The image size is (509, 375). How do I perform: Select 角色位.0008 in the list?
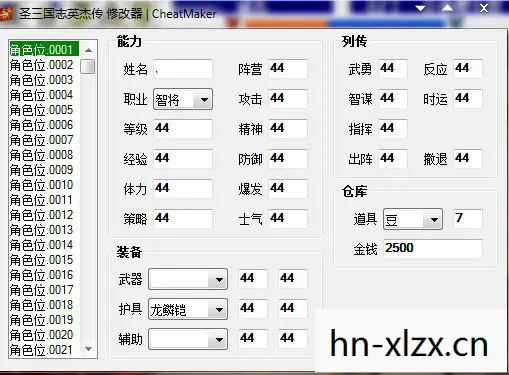[x=44, y=155]
